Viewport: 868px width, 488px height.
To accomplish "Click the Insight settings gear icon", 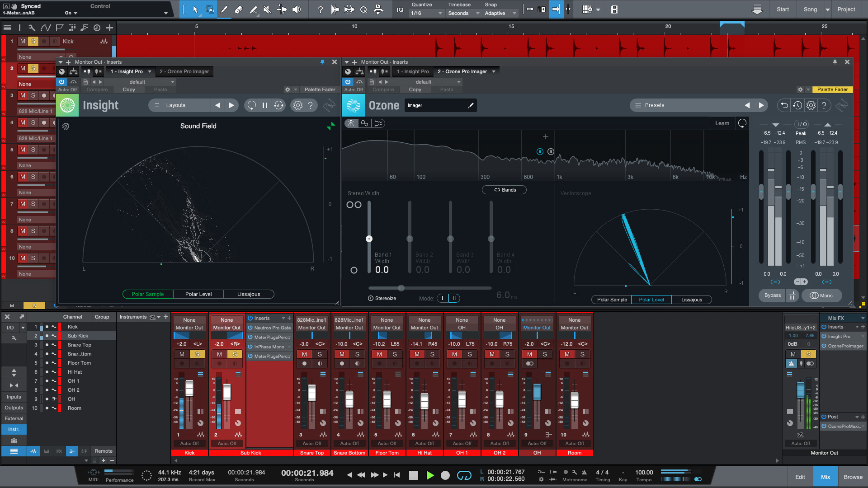I will click(297, 105).
